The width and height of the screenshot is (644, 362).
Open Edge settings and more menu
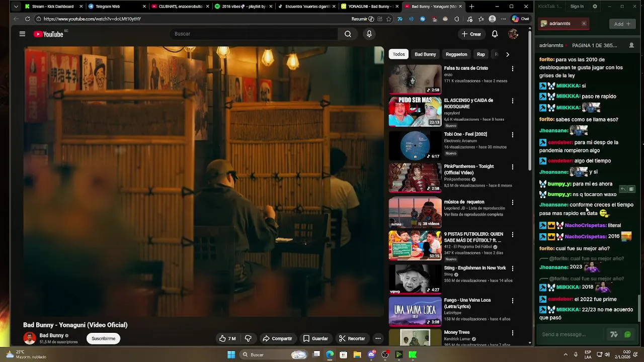point(503,19)
